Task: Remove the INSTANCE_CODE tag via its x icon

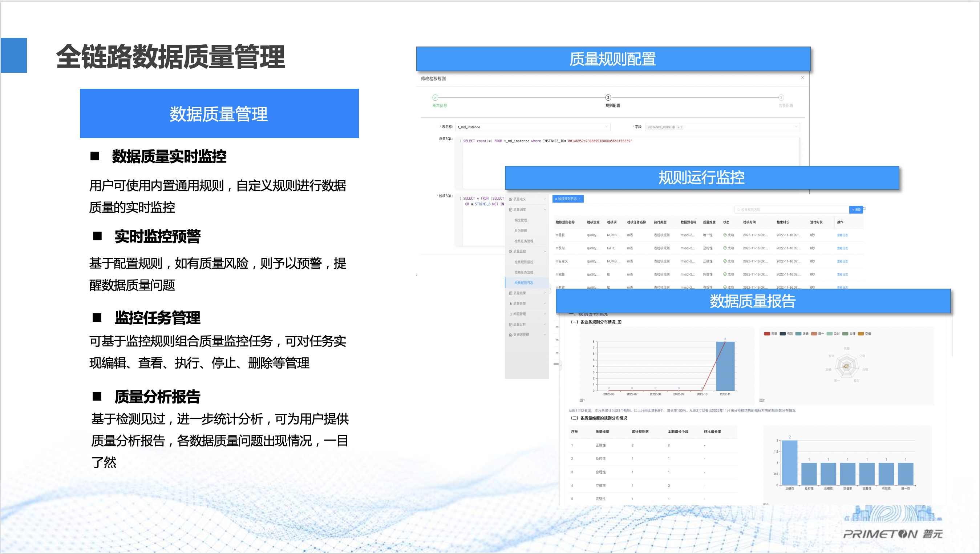Action: pyautogui.click(x=673, y=127)
